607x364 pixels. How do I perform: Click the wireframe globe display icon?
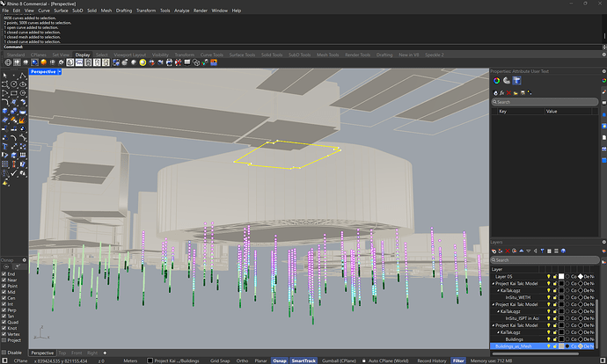click(x=8, y=62)
